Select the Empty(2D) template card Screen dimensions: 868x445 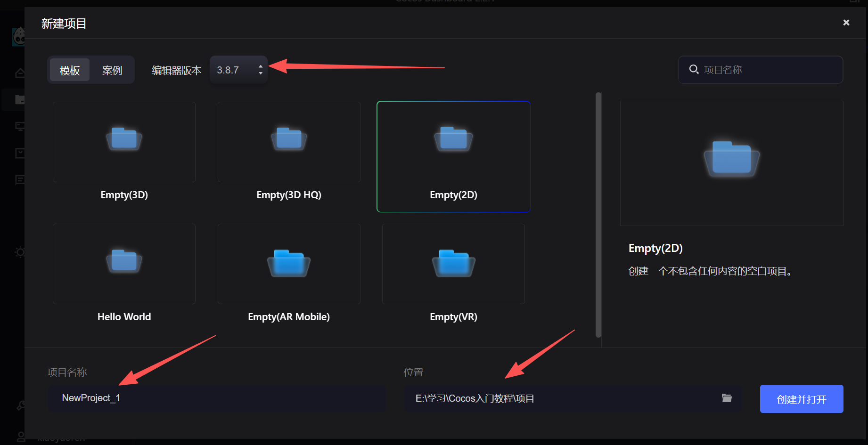pyautogui.click(x=453, y=156)
